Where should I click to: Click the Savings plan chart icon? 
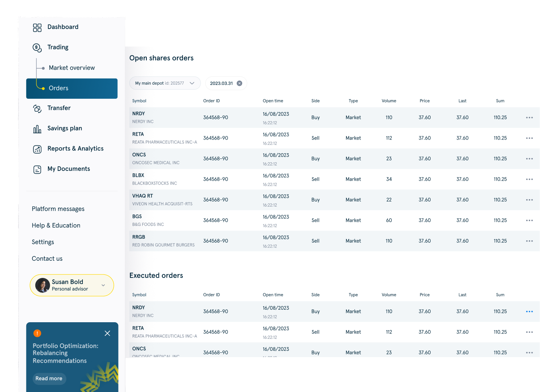(x=37, y=129)
